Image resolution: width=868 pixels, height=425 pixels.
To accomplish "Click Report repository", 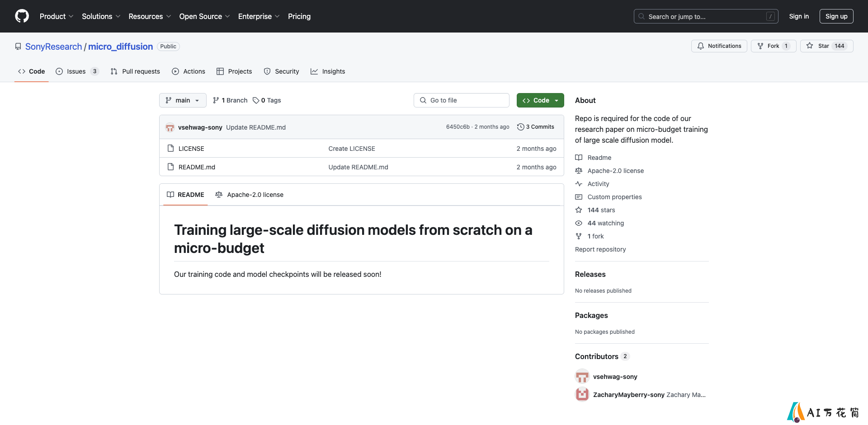I will click(x=600, y=249).
